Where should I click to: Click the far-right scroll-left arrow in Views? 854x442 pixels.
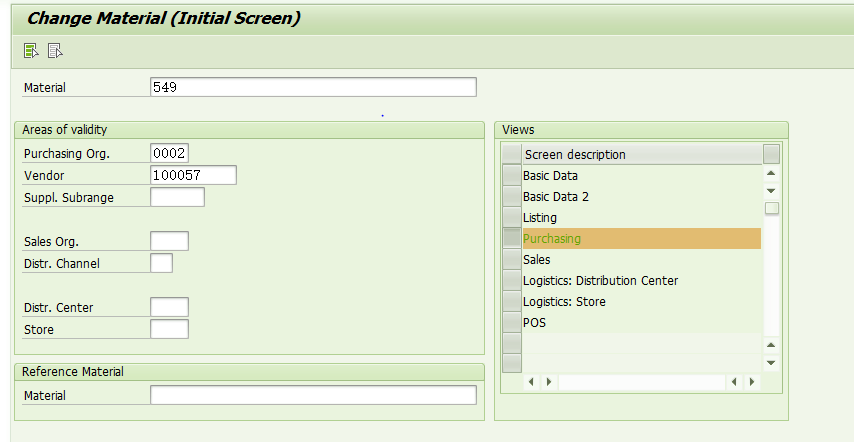click(x=734, y=382)
